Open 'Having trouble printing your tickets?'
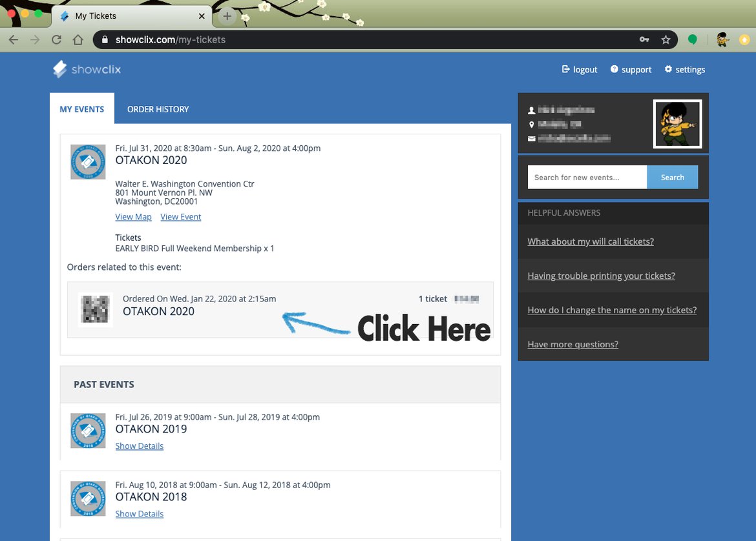Viewport: 756px width, 541px height. [x=601, y=276]
